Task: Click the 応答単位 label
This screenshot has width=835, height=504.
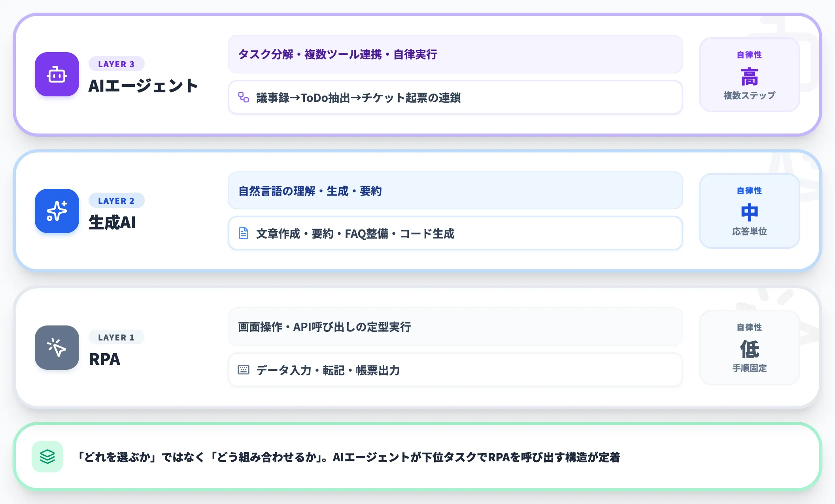Action: coord(750,231)
